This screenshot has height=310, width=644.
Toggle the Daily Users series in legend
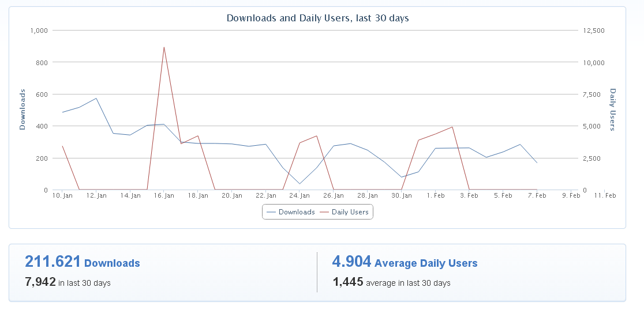pyautogui.click(x=345, y=212)
